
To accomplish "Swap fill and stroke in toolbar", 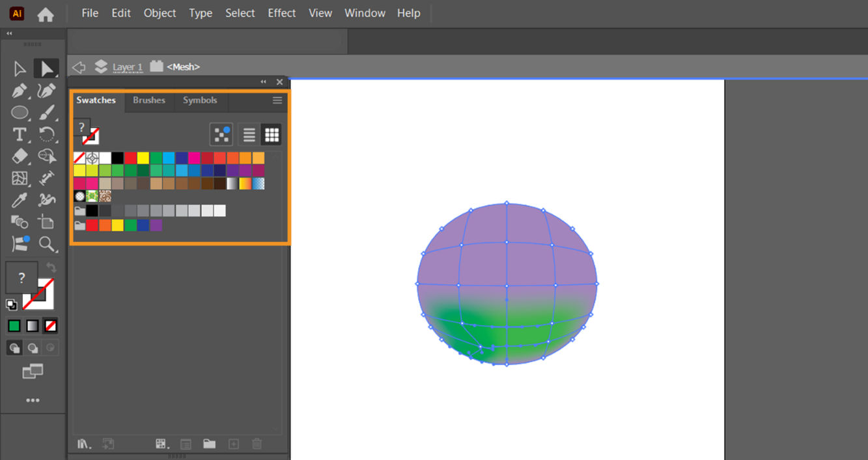I will coord(51,268).
